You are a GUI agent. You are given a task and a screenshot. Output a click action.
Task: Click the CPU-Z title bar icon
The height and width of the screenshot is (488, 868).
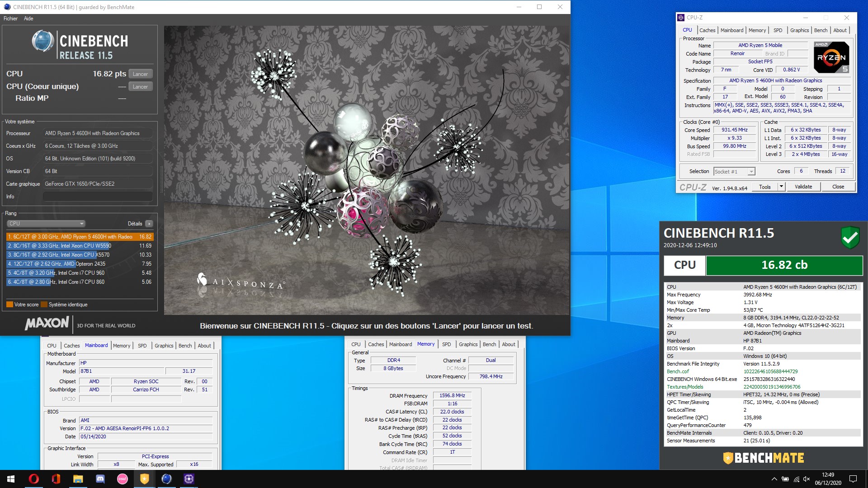point(681,18)
